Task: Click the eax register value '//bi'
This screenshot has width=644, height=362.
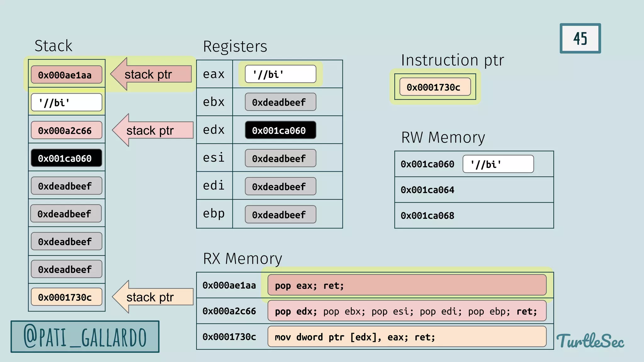Action: click(x=280, y=74)
